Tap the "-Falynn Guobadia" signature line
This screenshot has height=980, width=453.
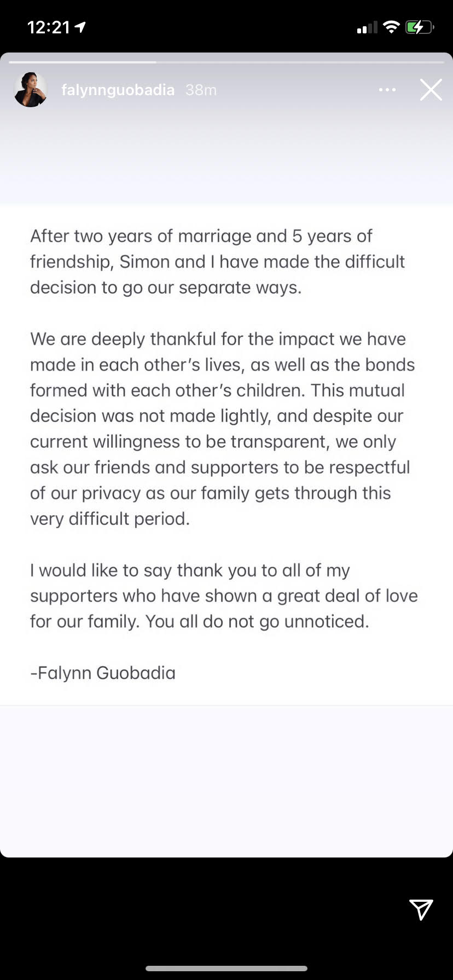tap(103, 673)
